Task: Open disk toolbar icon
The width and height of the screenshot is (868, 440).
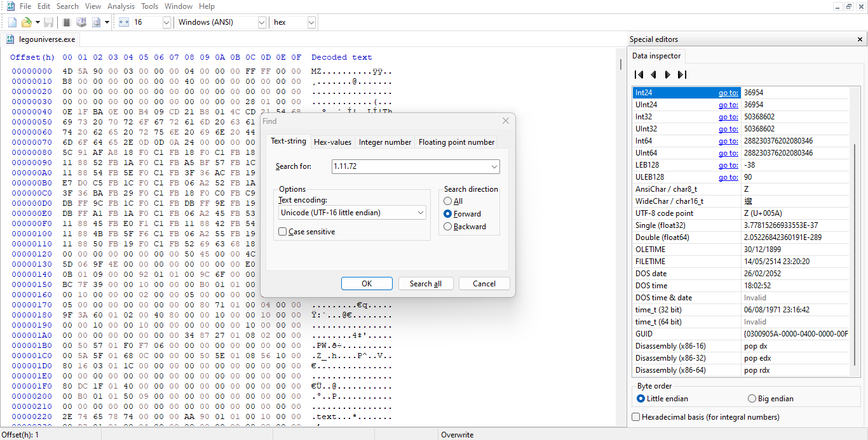Action: click(81, 22)
